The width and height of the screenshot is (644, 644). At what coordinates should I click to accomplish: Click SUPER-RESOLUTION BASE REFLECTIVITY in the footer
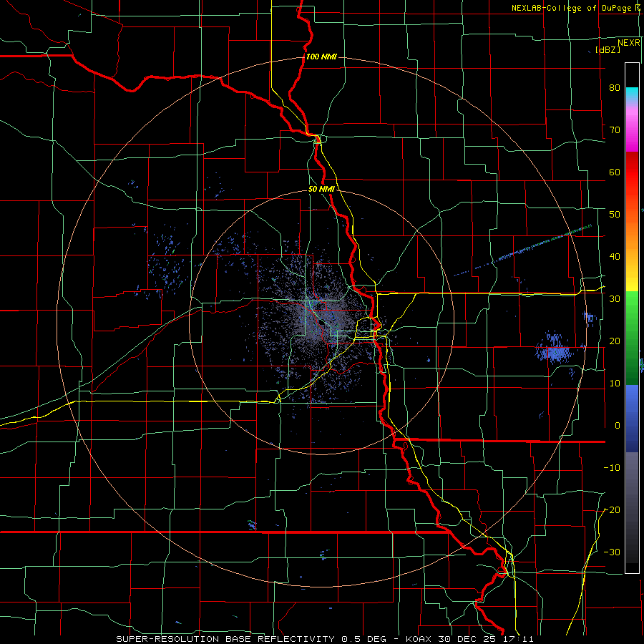coord(225,639)
